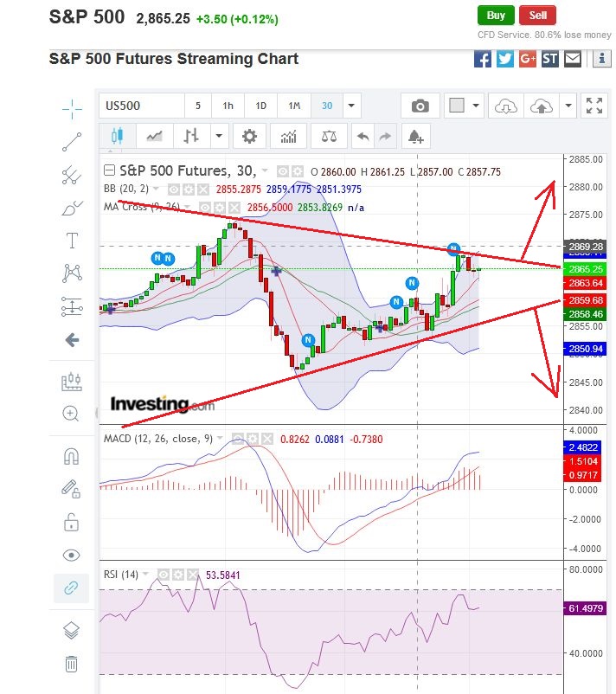Image resolution: width=616 pixels, height=694 pixels.
Task: Switch to the 1D timeframe
Action: click(260, 106)
